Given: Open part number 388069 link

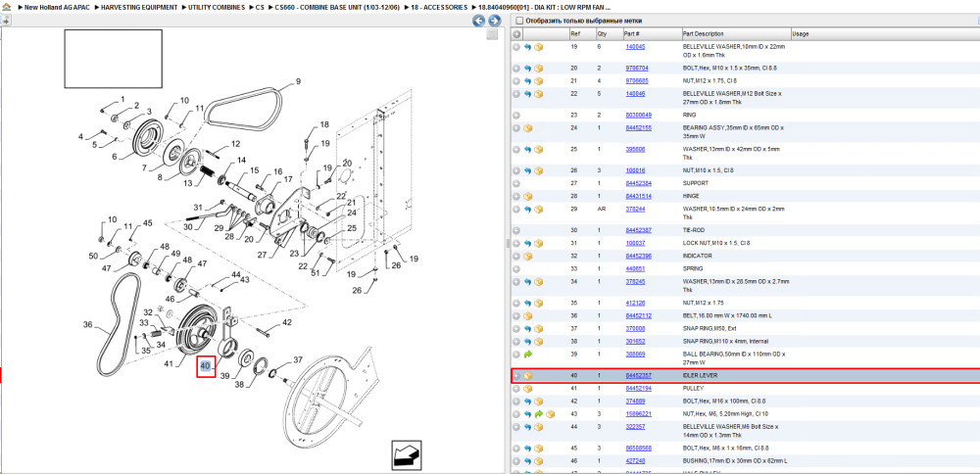Looking at the screenshot, I should coord(635,355).
